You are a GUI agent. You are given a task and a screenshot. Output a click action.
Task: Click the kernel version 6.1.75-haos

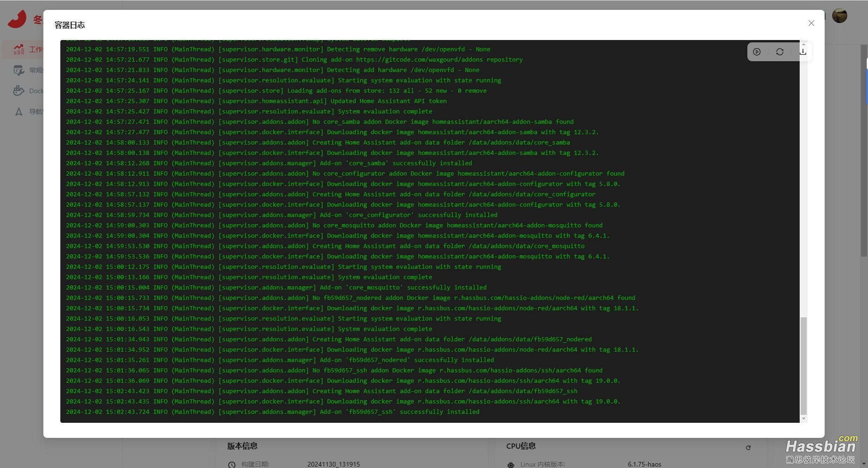tap(644, 464)
